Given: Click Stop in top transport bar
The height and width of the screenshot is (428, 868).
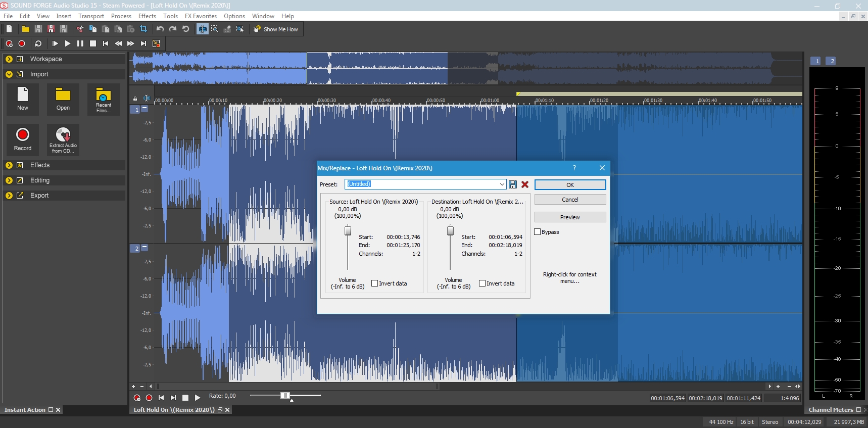Looking at the screenshot, I should (93, 43).
